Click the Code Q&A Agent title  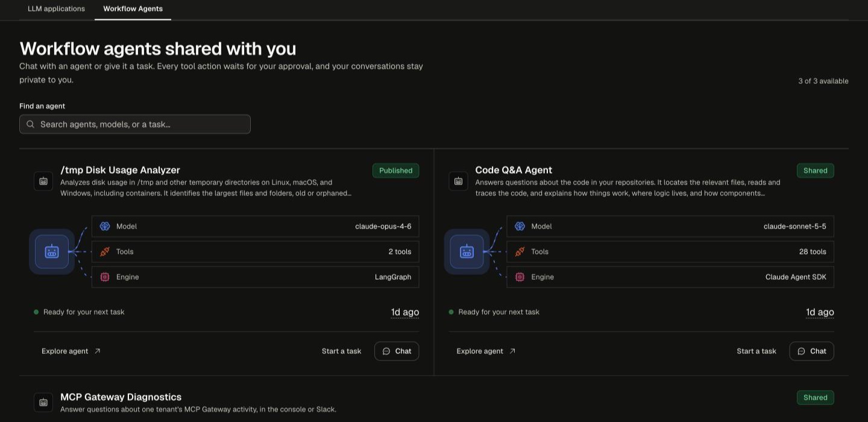pos(514,170)
